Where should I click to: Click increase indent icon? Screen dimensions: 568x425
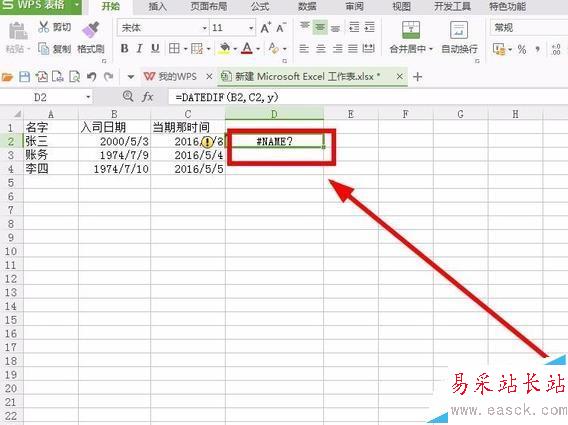click(369, 27)
